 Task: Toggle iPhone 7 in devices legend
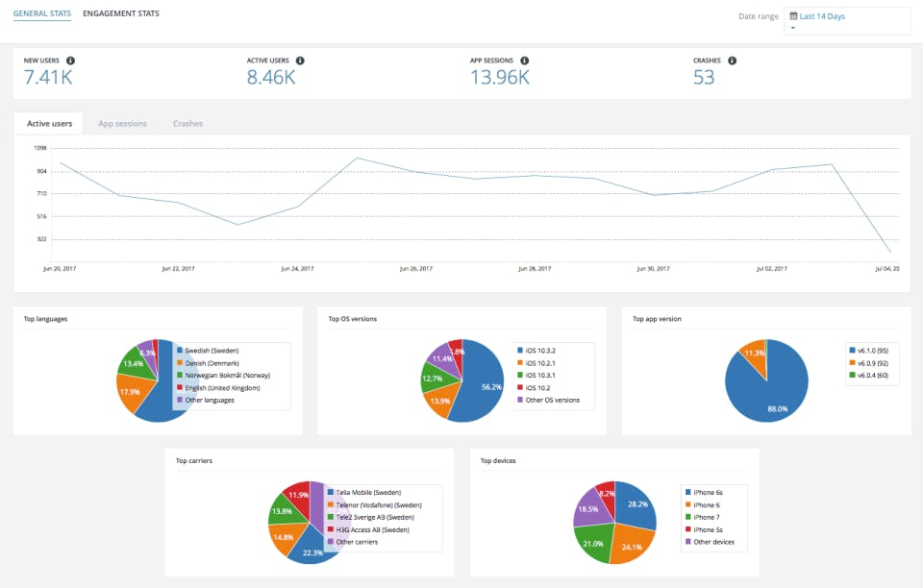point(703,518)
